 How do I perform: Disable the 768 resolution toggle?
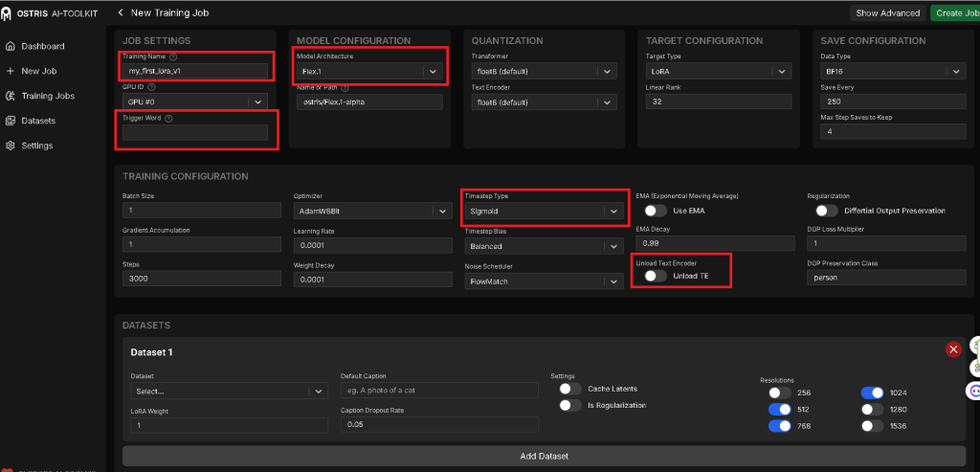(x=780, y=426)
